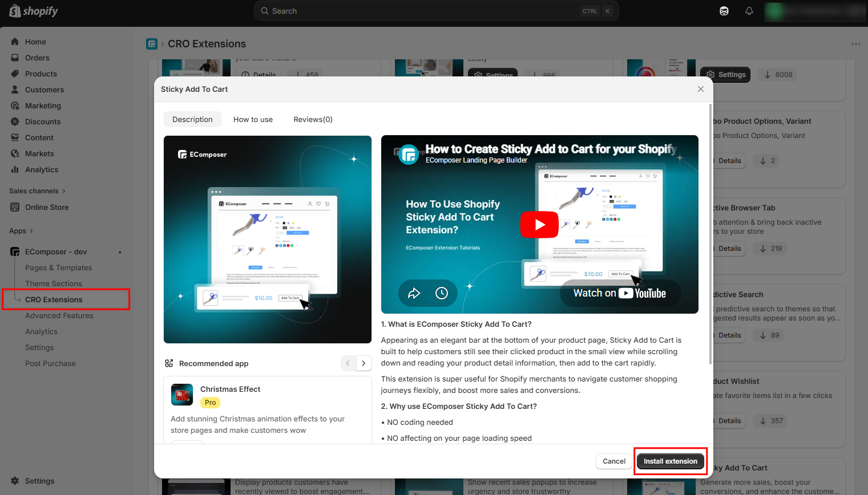Click the EComposer icon in breadcrumb

coord(152,44)
